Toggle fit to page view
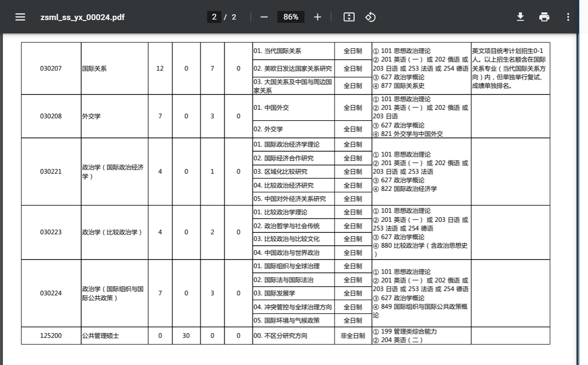The image size is (588, 365). pos(349,17)
